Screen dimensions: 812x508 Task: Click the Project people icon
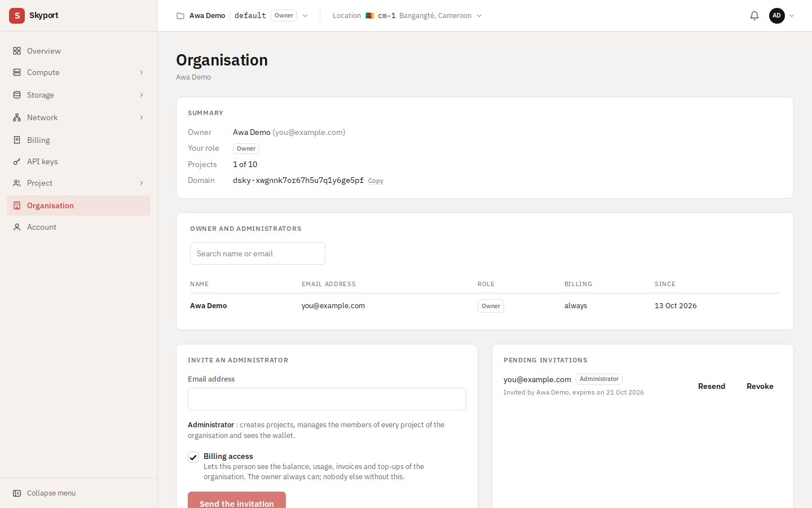17,183
